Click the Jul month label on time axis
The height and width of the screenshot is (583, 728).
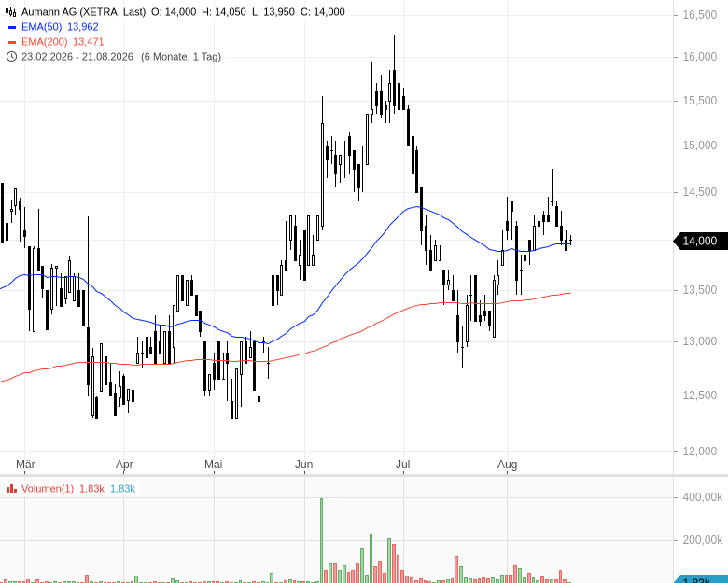[403, 465]
